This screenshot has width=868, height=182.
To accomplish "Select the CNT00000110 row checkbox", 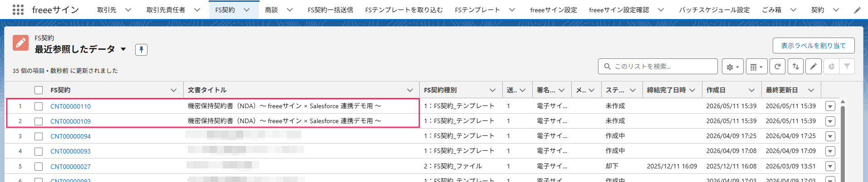I will coord(39,106).
